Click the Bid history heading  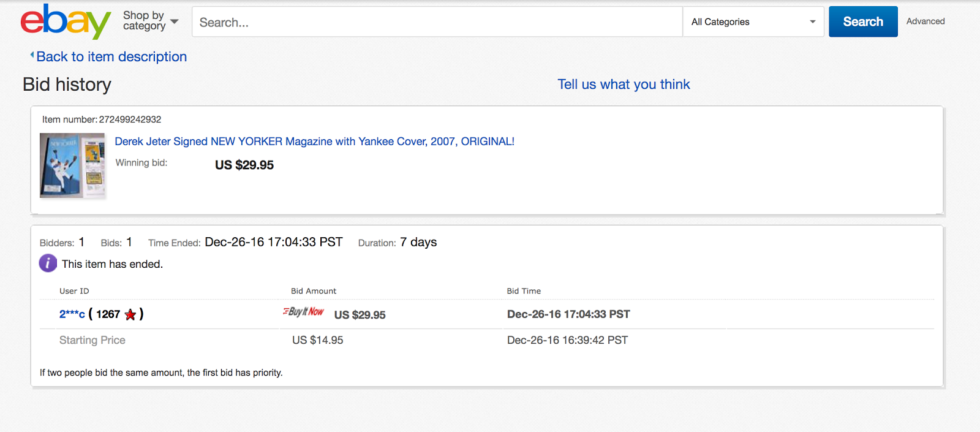(67, 85)
